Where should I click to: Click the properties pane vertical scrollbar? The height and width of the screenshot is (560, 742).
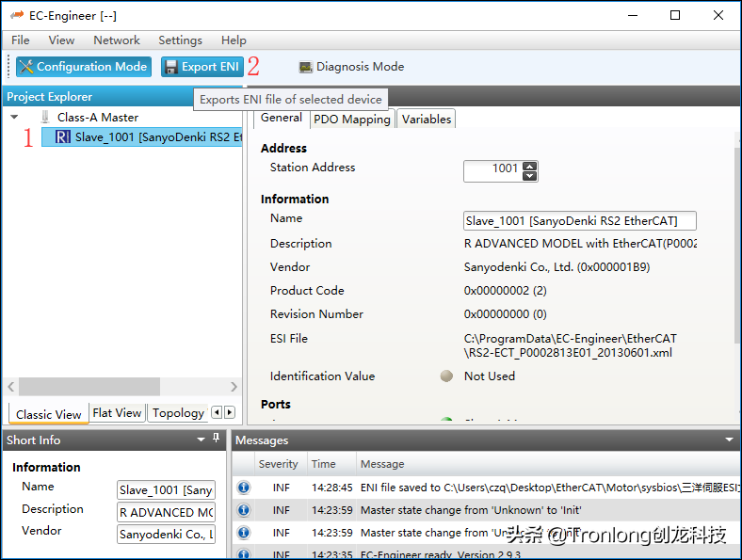pos(737,246)
